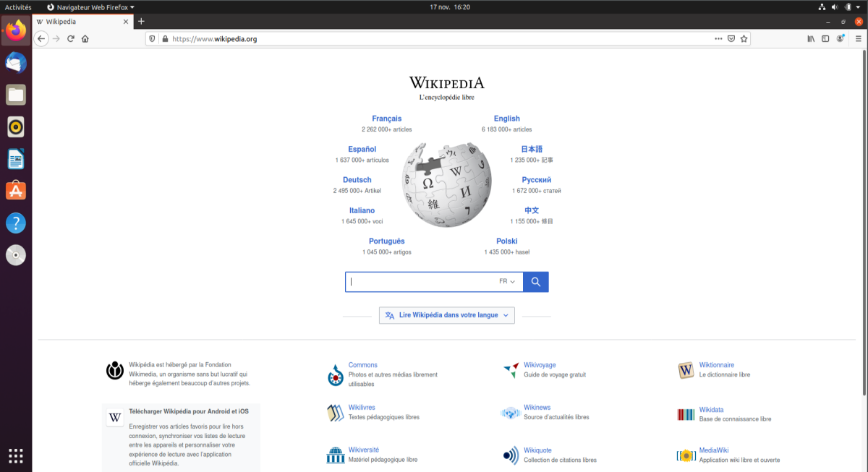
Task: Open the clock and calendar panel
Action: pos(450,7)
